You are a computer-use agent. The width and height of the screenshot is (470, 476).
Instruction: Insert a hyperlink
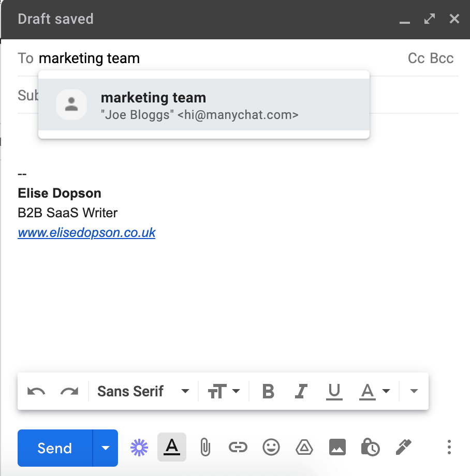238,447
